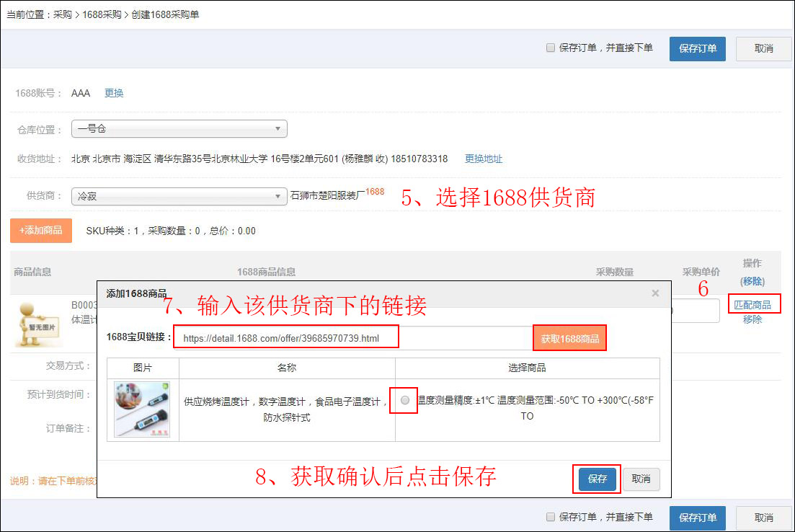Select the 温度测量精度 product radio button
This screenshot has height=532, width=795.
tap(406, 400)
